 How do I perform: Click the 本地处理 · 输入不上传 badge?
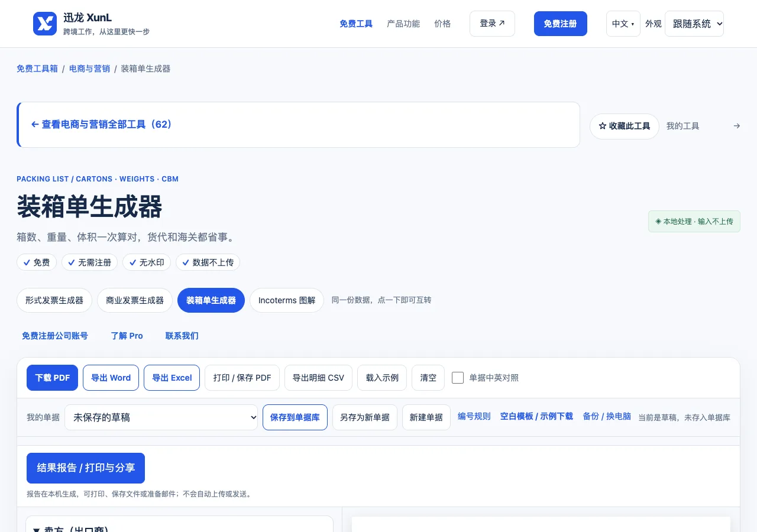[694, 222]
